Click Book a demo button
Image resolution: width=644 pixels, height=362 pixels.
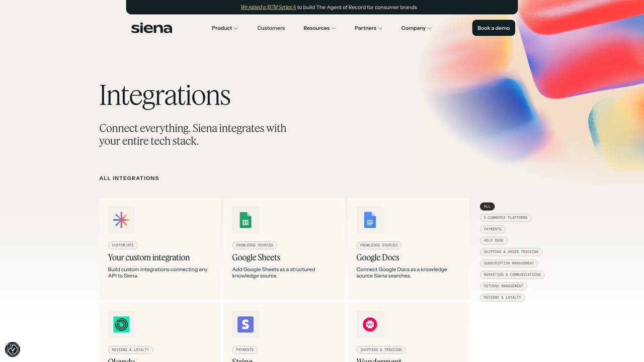click(494, 28)
